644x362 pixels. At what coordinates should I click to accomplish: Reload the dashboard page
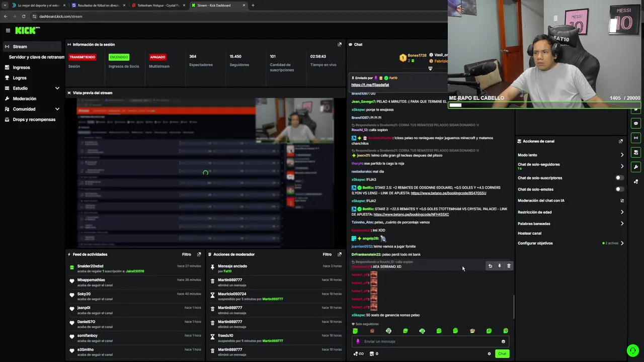click(x=23, y=16)
